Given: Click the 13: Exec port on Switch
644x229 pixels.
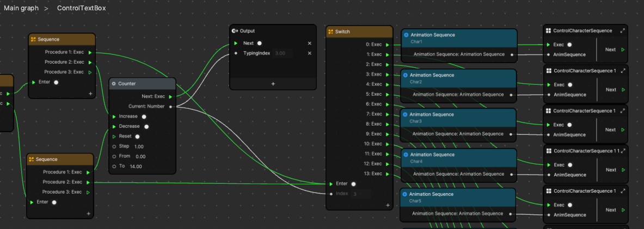Looking at the screenshot, I should pyautogui.click(x=387, y=174).
